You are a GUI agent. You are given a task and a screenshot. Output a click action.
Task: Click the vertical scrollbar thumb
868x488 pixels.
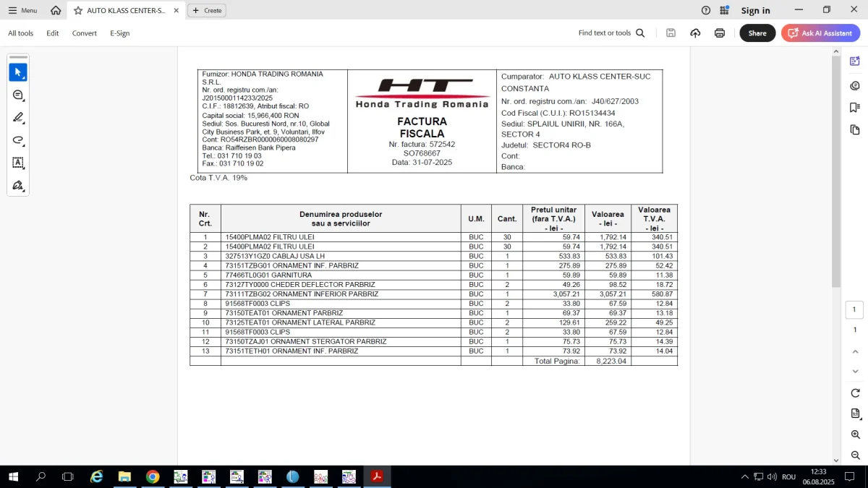[x=836, y=171]
